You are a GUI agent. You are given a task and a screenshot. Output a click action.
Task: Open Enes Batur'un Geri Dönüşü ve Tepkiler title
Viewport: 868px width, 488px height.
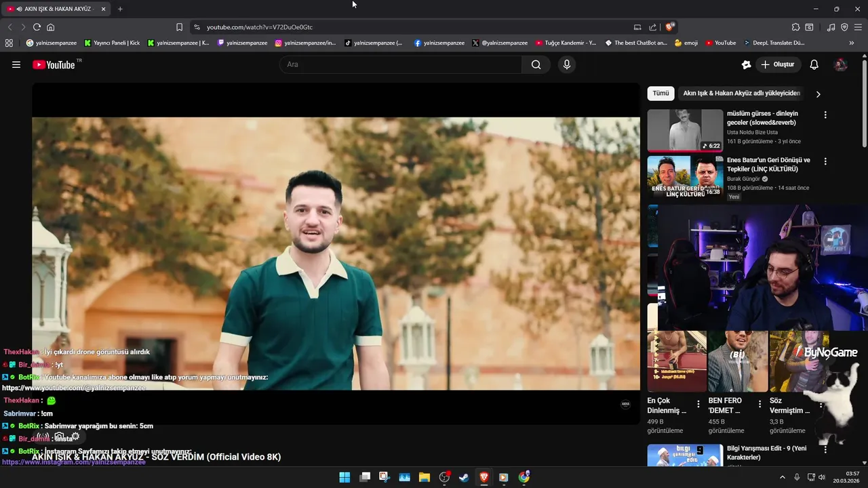[768, 165]
